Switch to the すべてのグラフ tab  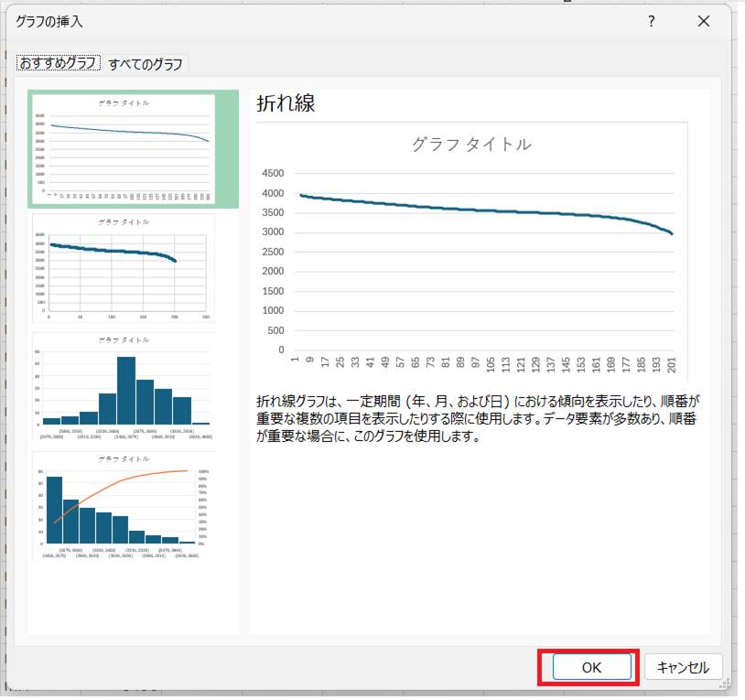click(146, 64)
